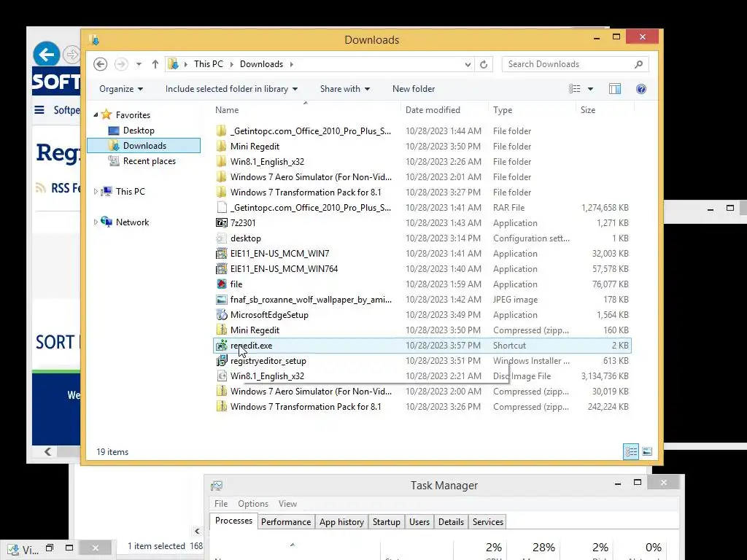Open Task Manager File menu
The height and width of the screenshot is (560, 747).
pyautogui.click(x=220, y=504)
